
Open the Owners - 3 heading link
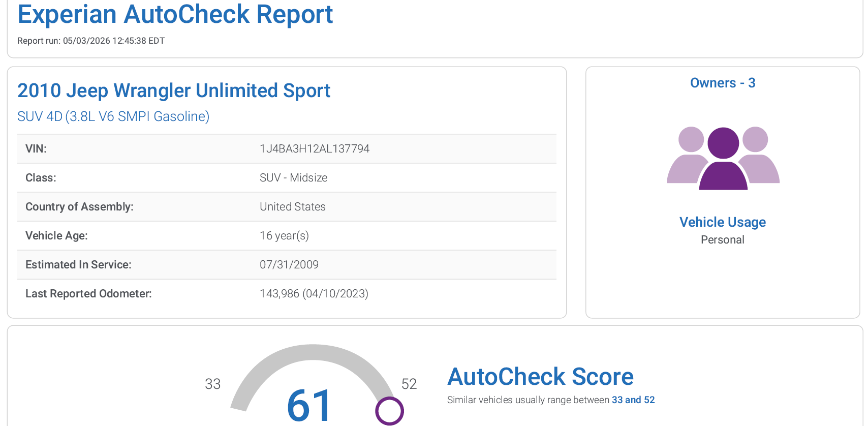click(x=723, y=83)
